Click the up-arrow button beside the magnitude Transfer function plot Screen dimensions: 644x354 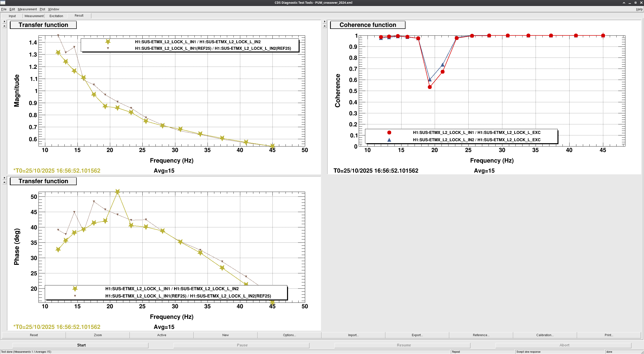(4, 26)
